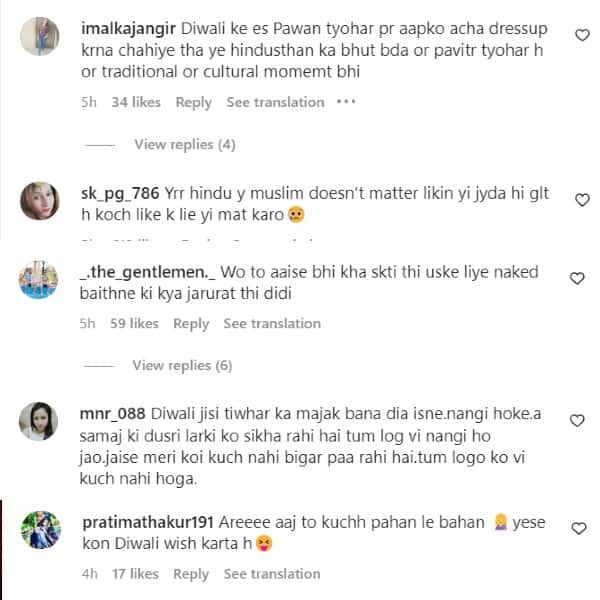Open sk_pg_786's profile avatar
Viewport: 600px width, 600px height.
point(39,201)
